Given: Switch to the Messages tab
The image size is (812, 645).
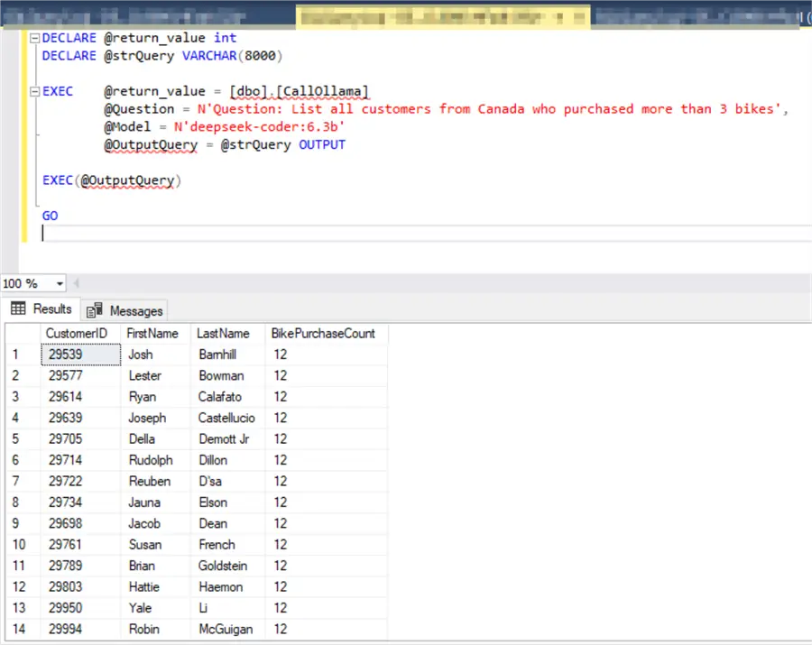Looking at the screenshot, I should tap(125, 310).
